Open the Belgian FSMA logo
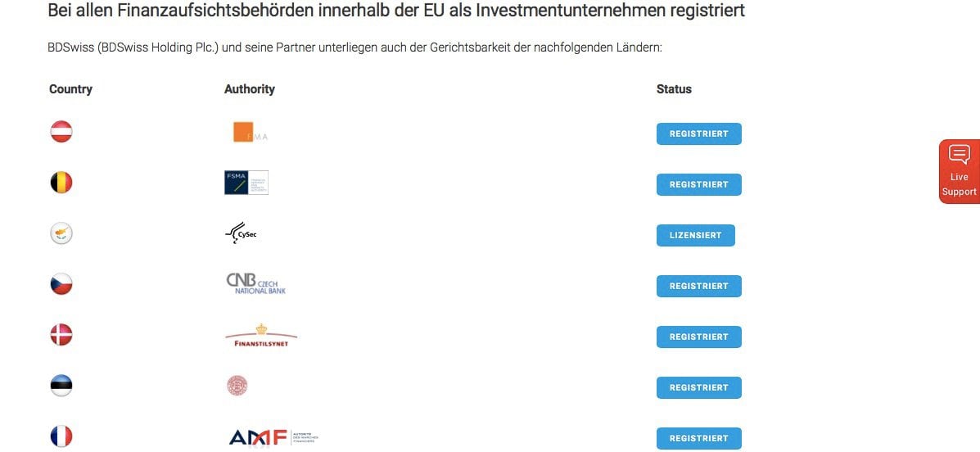Image resolution: width=980 pixels, height=452 pixels. tap(246, 183)
